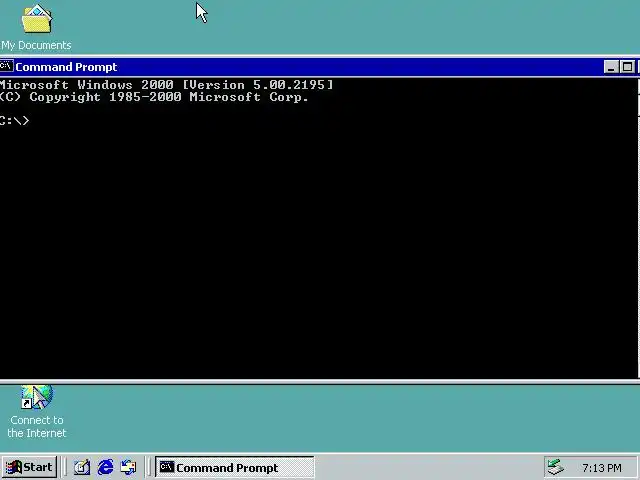
Task: Click the Copyright 1985-2000 Microsoft Corp. line
Action: coord(154,97)
